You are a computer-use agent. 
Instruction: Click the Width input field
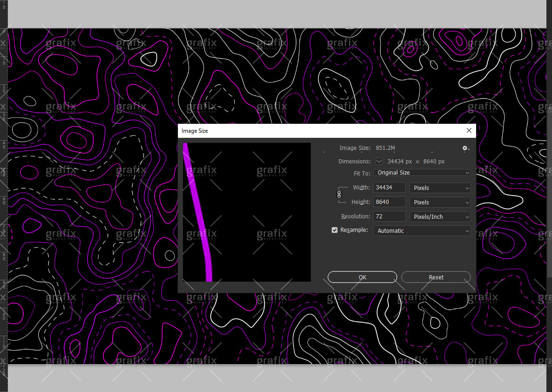coord(389,188)
